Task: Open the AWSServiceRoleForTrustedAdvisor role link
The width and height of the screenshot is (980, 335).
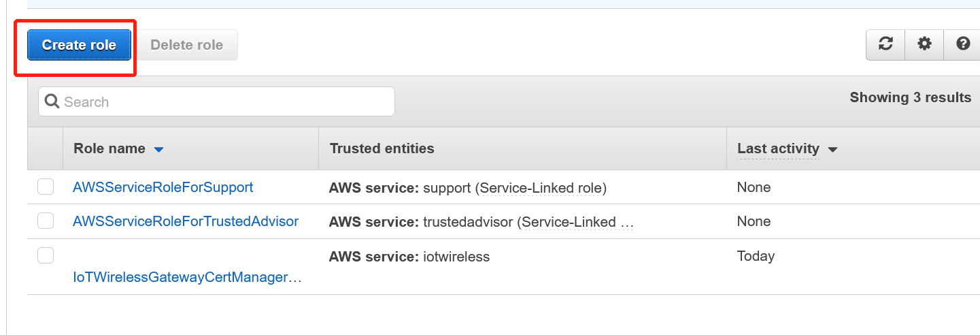Action: [x=186, y=221]
